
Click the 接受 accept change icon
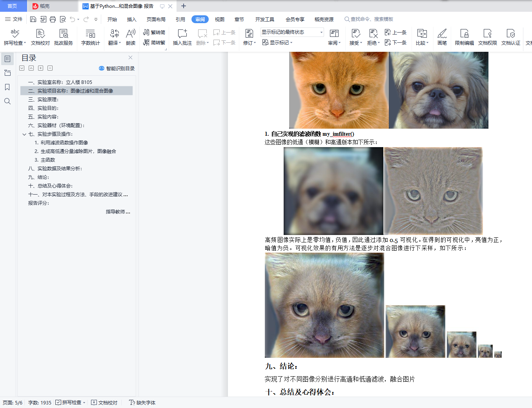coord(356,34)
